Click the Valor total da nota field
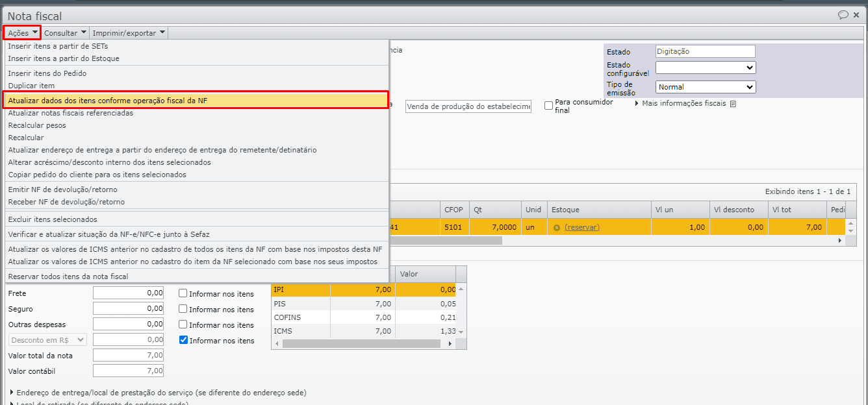868x405 pixels. coord(129,355)
